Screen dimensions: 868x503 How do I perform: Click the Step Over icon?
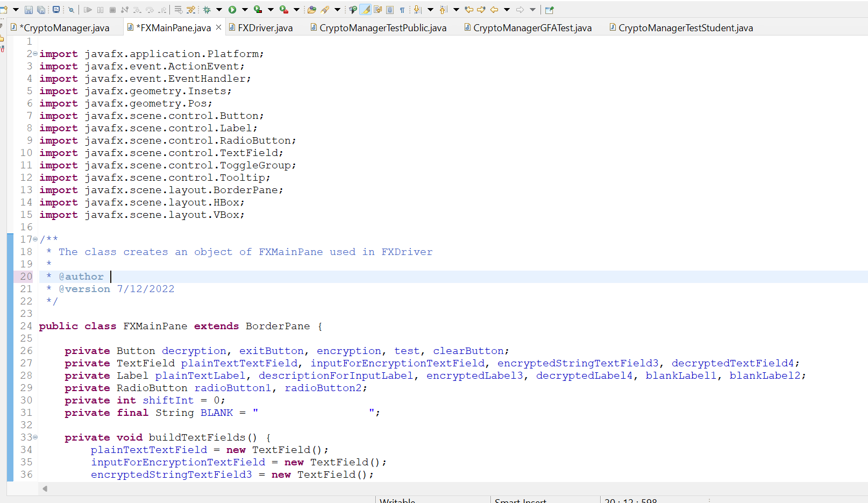click(150, 10)
